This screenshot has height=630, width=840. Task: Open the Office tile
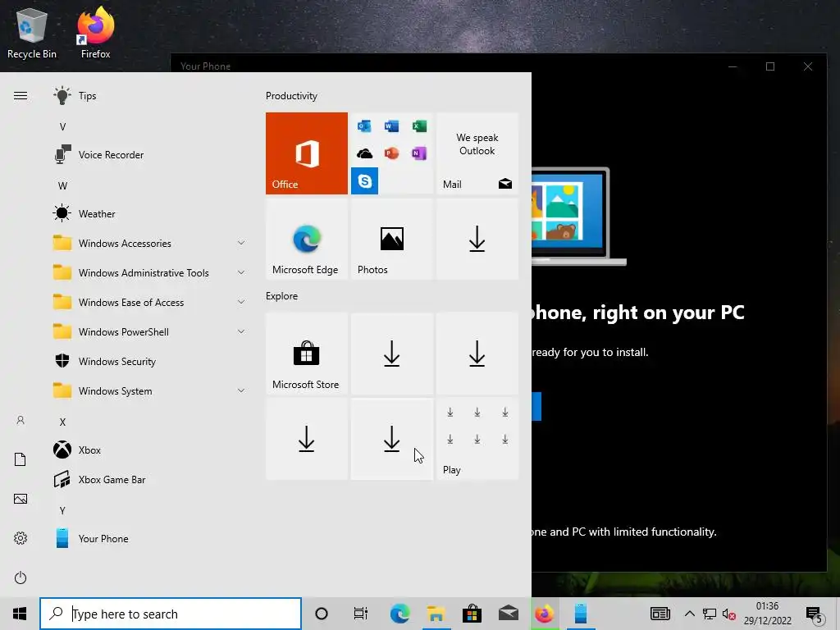pyautogui.click(x=307, y=153)
